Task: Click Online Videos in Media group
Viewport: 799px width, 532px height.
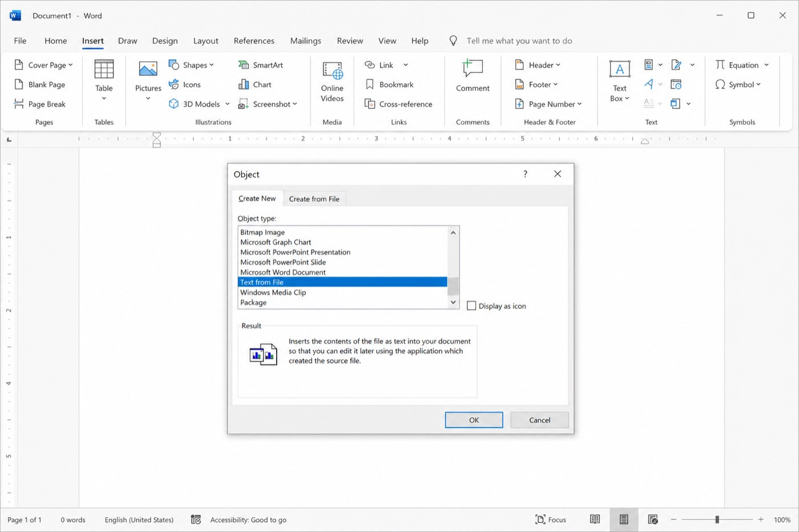Action: [x=332, y=82]
